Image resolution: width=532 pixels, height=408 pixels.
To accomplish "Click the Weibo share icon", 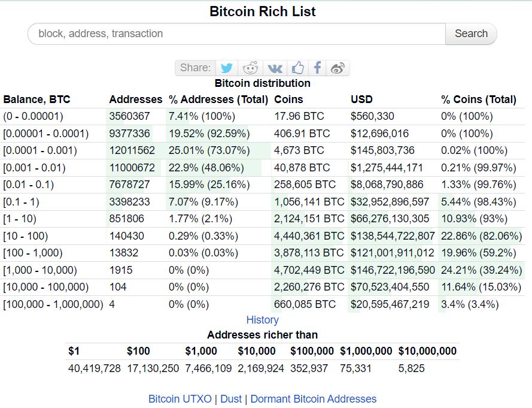I will coord(338,68).
